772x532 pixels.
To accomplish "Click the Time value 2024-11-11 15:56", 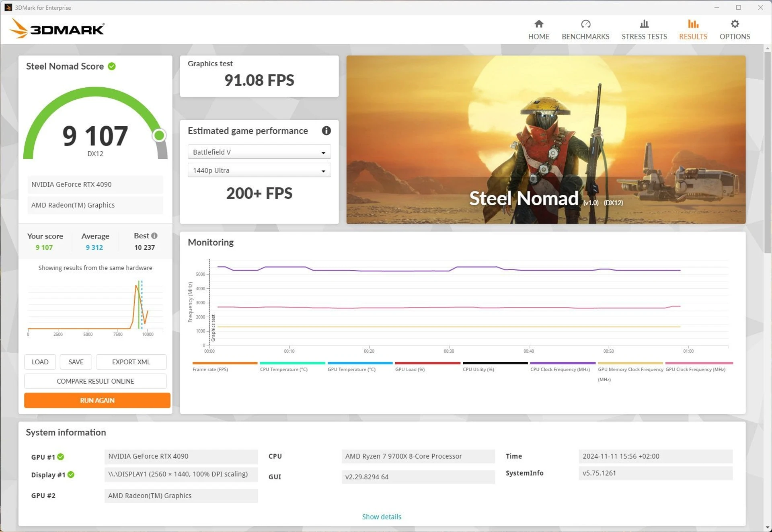I will [x=655, y=456].
